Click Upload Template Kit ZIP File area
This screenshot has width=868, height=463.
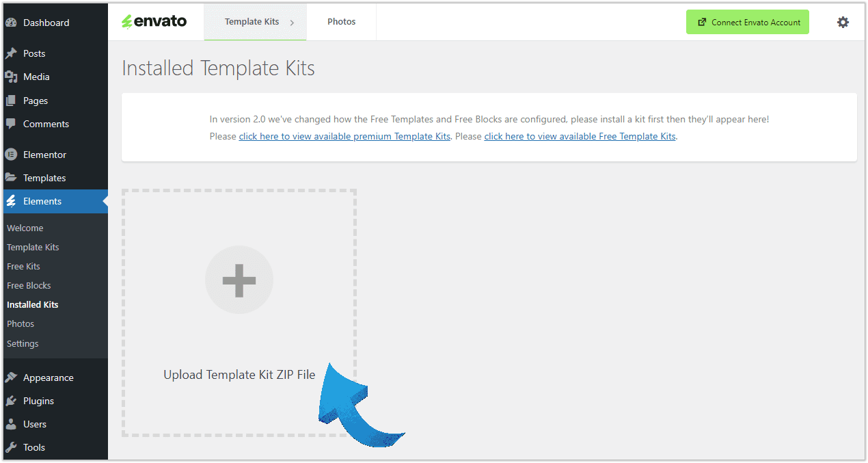(239, 313)
